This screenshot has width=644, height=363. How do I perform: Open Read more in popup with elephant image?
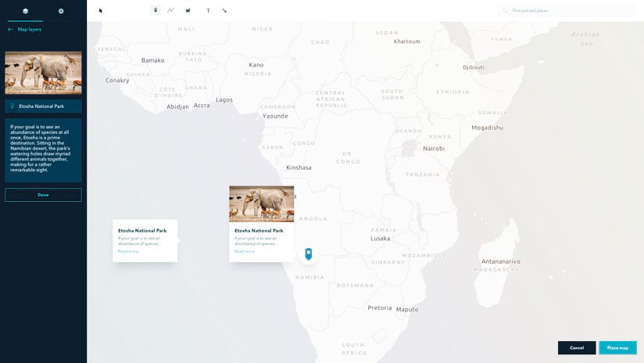(x=245, y=251)
